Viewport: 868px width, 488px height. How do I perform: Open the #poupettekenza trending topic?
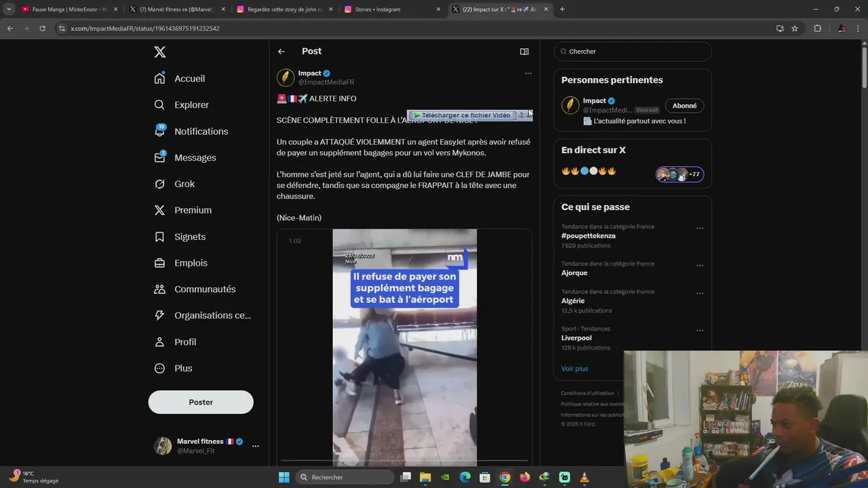pyautogui.click(x=589, y=236)
